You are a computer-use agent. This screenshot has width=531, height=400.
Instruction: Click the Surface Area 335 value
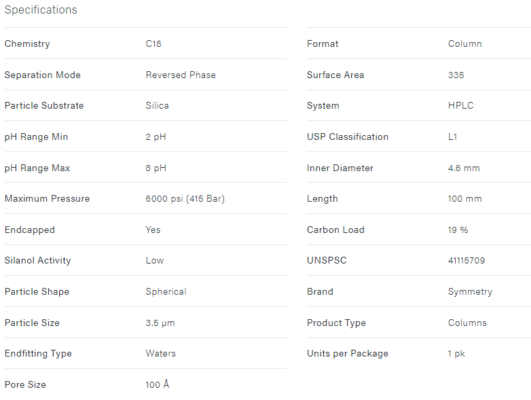click(x=456, y=75)
